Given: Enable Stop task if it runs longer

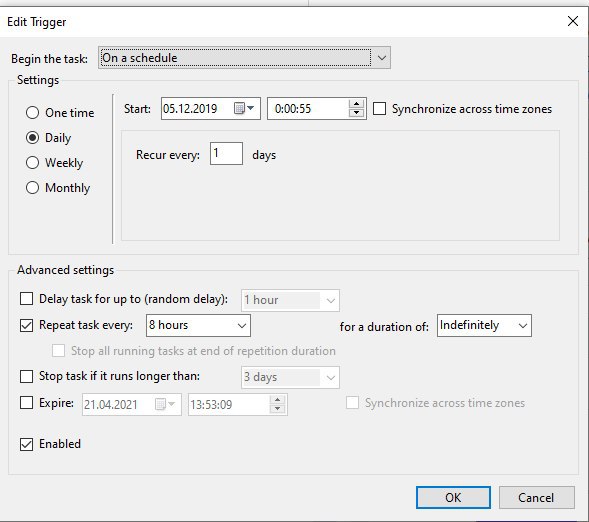Looking at the screenshot, I should (26, 376).
